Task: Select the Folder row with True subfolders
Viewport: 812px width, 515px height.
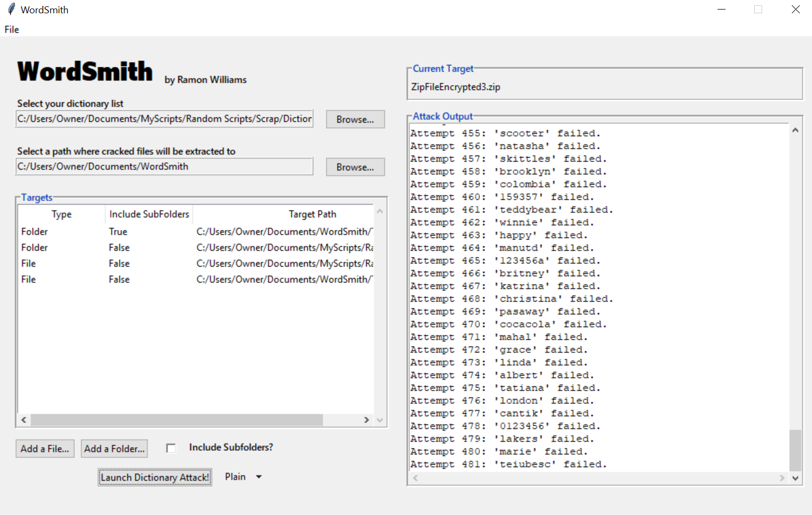Action: point(196,232)
